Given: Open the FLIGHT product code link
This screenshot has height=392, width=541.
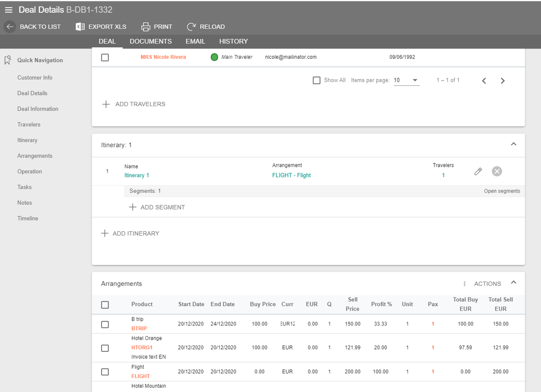Looking at the screenshot, I should click(140, 376).
